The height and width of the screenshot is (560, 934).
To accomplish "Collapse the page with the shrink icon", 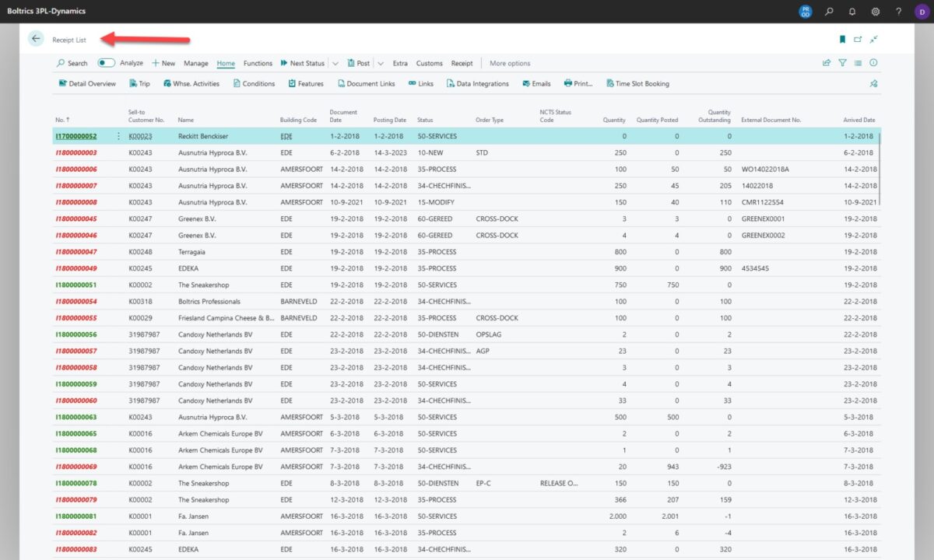I will coord(874,40).
